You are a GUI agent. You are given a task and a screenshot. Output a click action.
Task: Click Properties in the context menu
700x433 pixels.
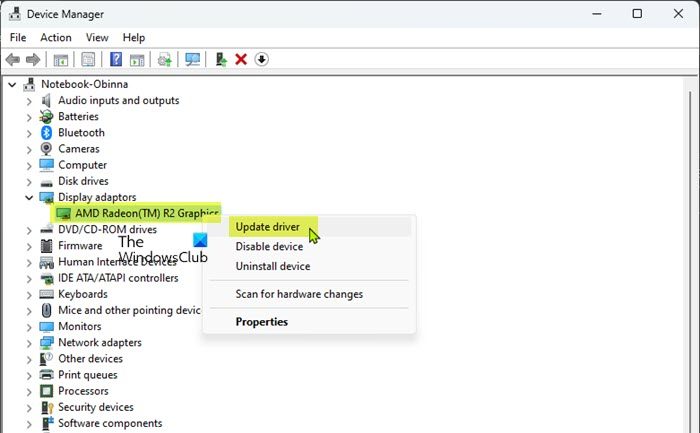[261, 322]
